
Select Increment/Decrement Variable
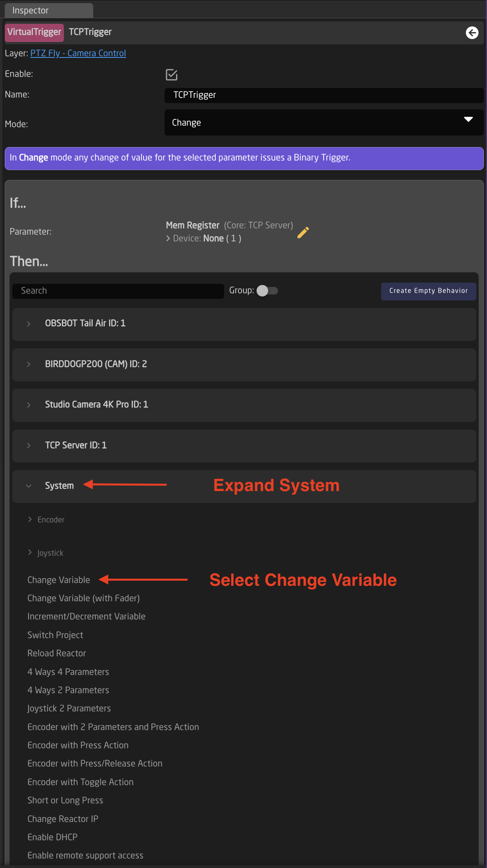(86, 616)
